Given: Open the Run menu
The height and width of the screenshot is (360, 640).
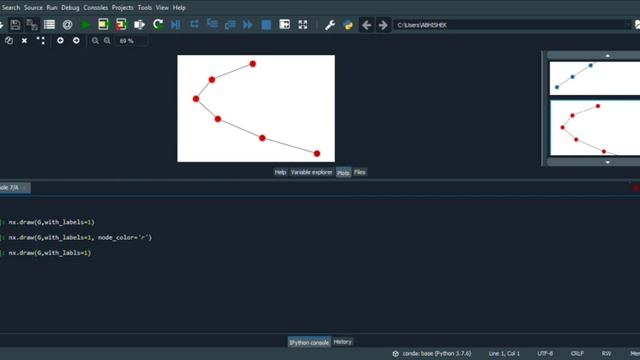Looking at the screenshot, I should (52, 7).
